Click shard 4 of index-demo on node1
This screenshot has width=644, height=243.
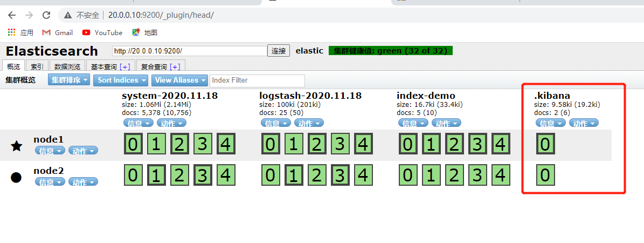[500, 145]
